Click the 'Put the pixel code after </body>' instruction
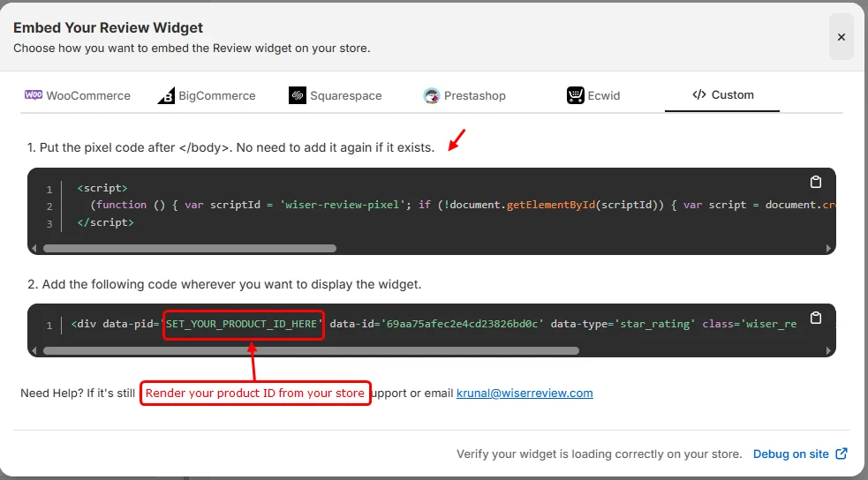 tap(230, 147)
